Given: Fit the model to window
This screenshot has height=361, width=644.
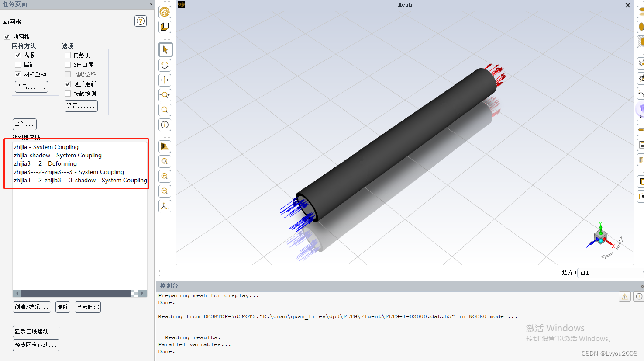Looking at the screenshot, I should click(165, 162).
